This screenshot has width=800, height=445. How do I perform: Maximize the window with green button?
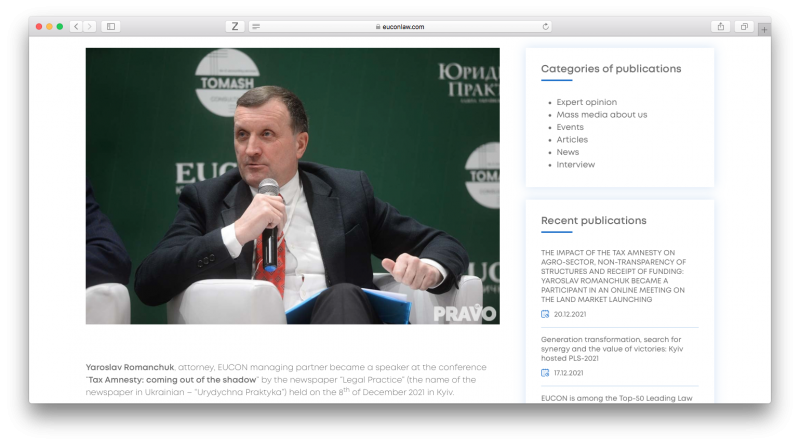point(60,27)
